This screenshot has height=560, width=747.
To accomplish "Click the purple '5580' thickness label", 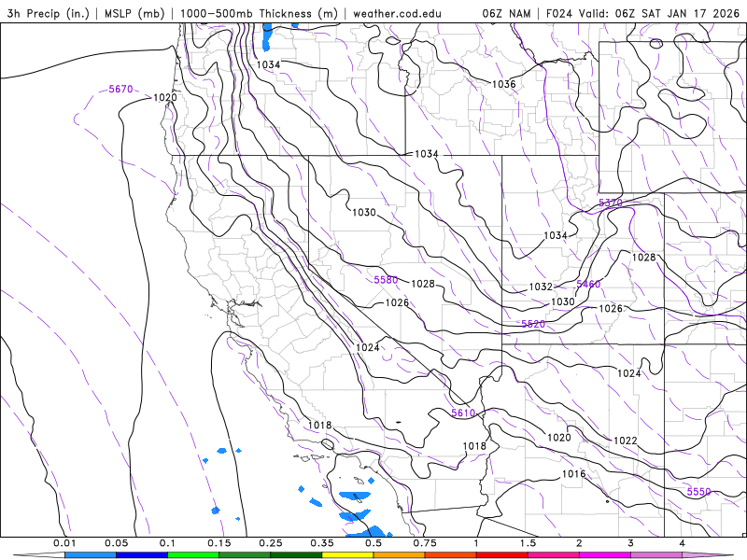I will coord(386,280).
